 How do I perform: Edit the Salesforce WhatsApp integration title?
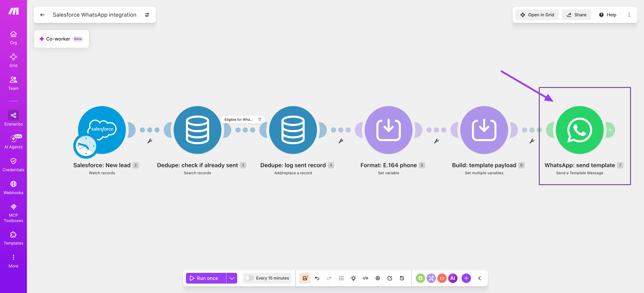(94, 15)
